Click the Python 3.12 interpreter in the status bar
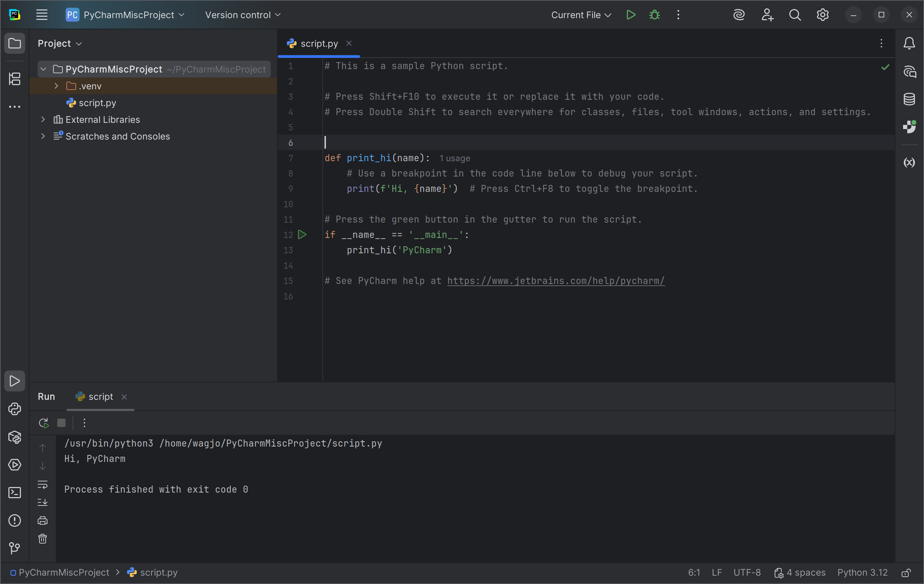The height and width of the screenshot is (584, 924). pos(862,572)
